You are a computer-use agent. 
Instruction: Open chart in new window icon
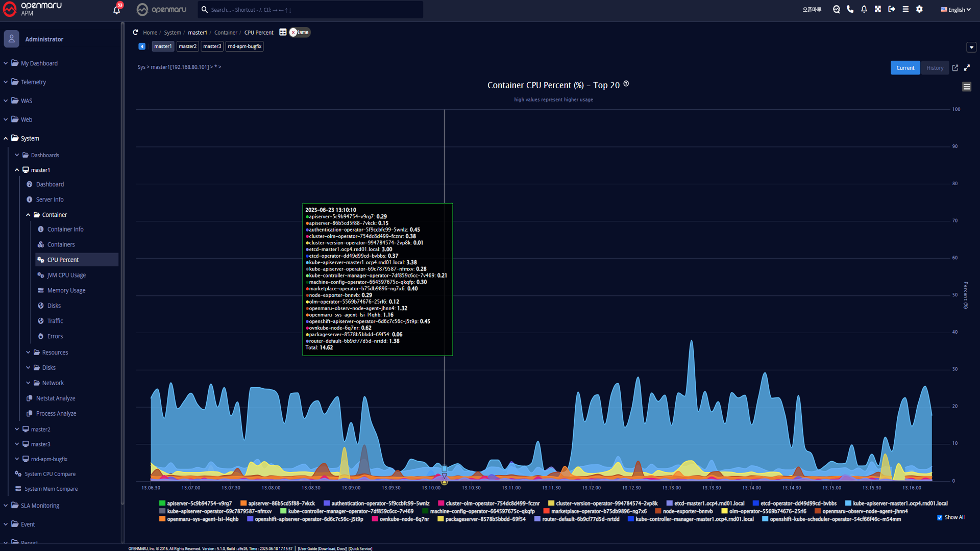click(955, 68)
